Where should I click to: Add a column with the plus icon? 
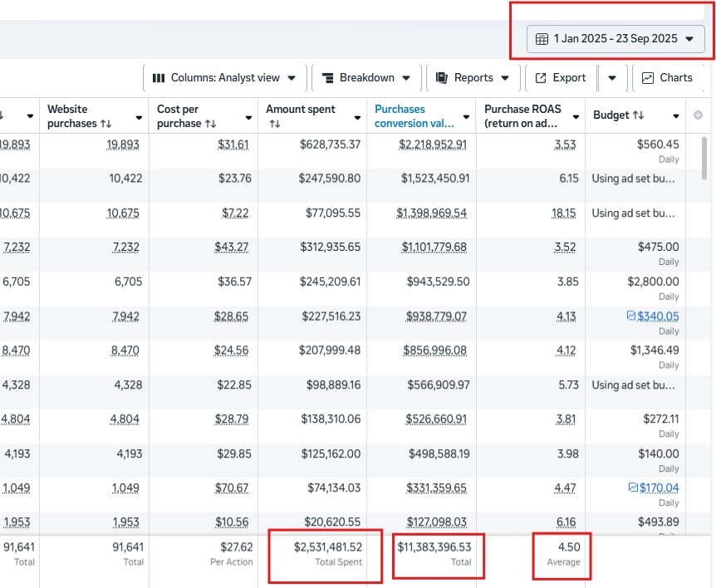[699, 115]
